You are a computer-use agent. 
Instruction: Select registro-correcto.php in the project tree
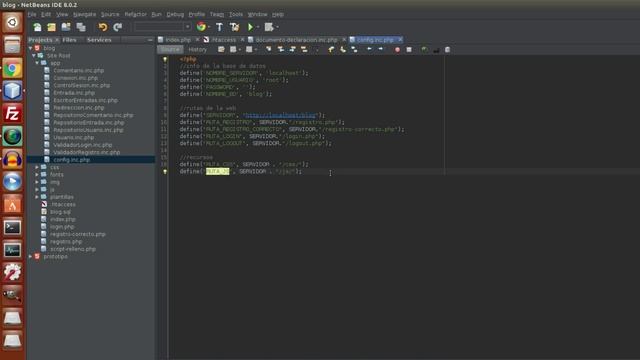[78, 234]
